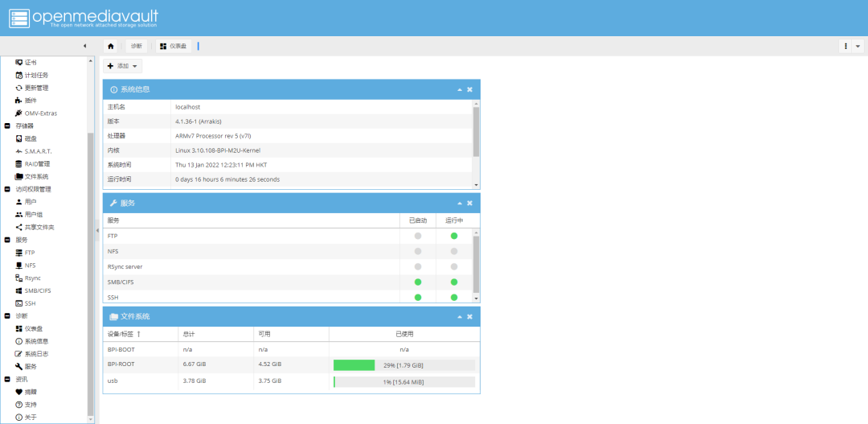Image resolution: width=868 pixels, height=424 pixels.
Task: Collapse the 存储器 tree section
Action: coord(7,126)
